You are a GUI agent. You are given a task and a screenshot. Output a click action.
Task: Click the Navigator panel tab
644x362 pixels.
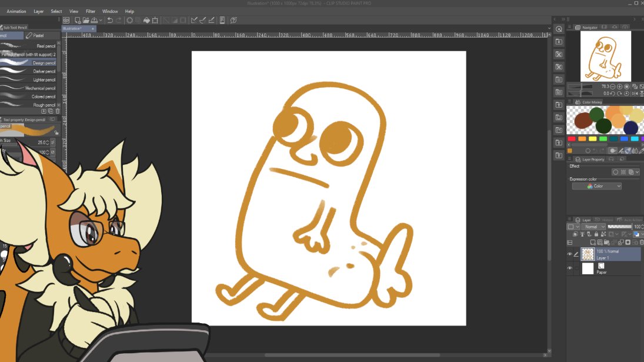[x=587, y=28]
